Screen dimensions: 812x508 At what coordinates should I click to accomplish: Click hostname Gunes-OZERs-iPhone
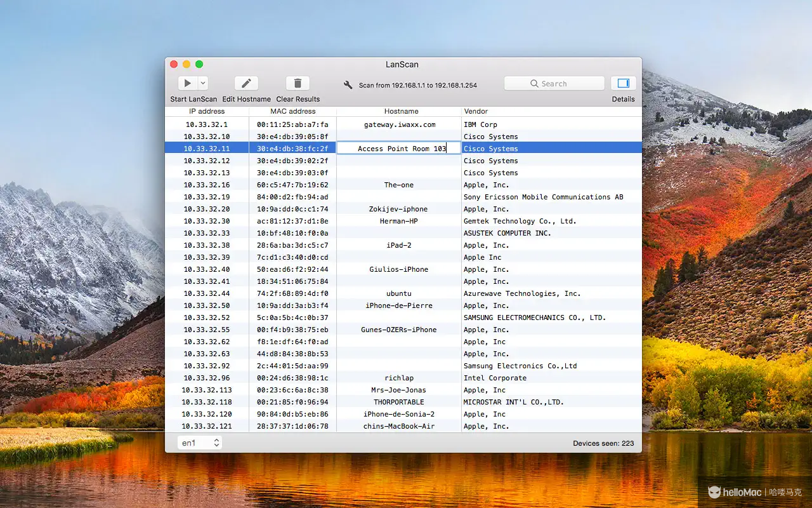tap(399, 330)
